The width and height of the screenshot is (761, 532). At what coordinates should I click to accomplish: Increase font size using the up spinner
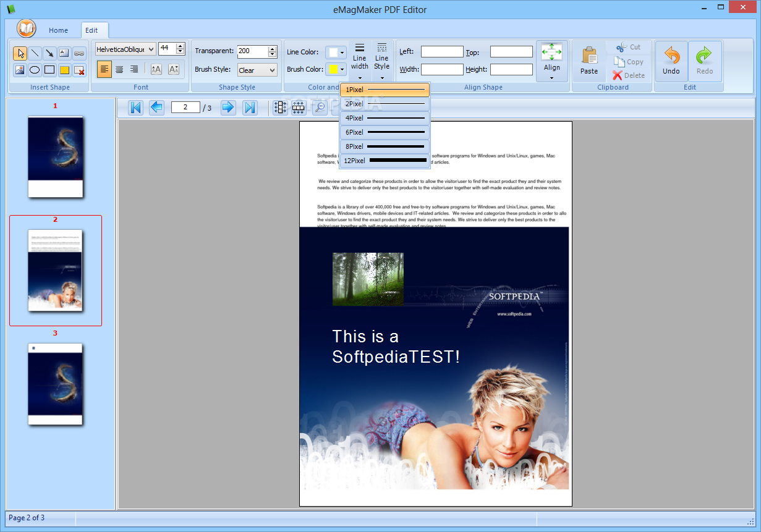tap(181, 46)
